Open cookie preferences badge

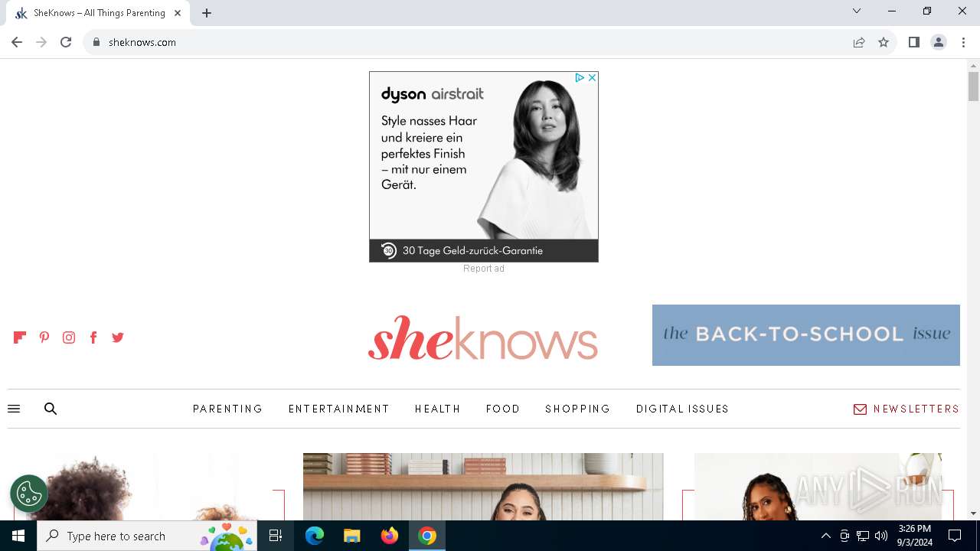point(29,494)
